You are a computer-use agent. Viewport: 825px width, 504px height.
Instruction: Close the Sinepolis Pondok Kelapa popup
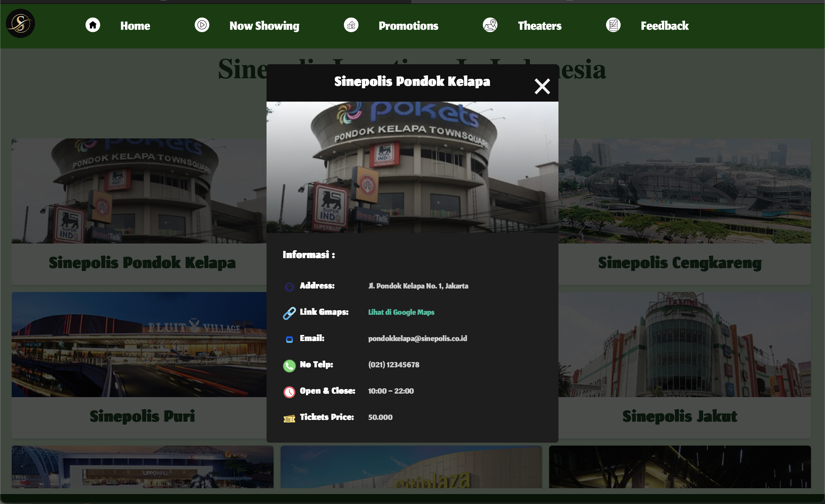point(542,86)
